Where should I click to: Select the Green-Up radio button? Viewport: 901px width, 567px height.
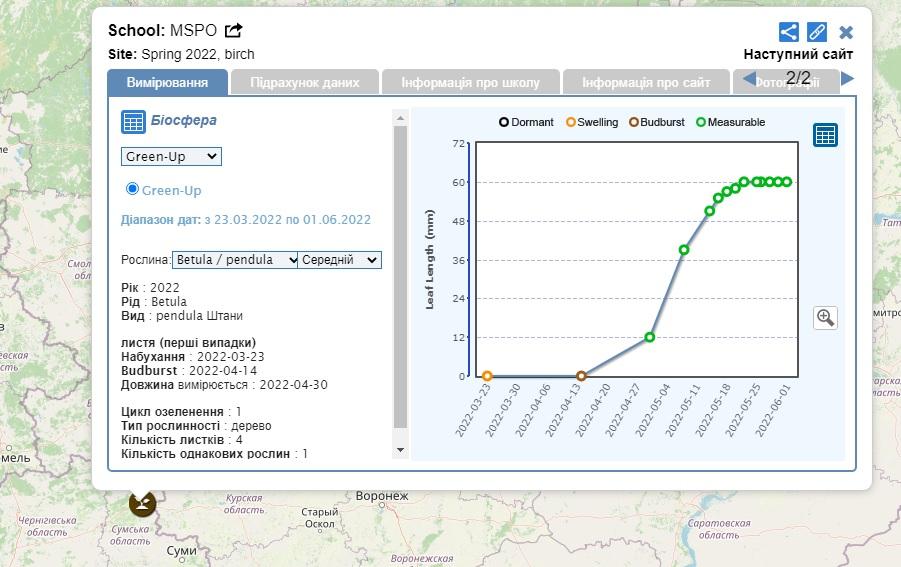point(132,189)
